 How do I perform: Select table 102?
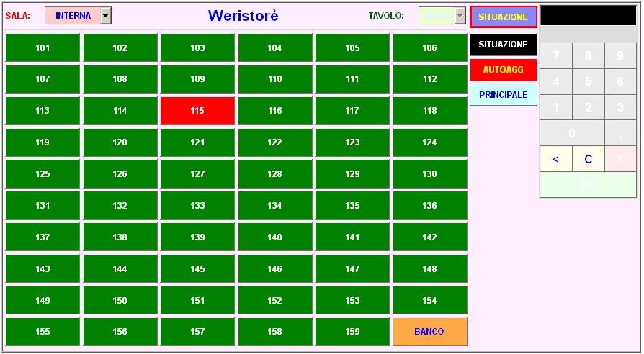click(x=120, y=48)
